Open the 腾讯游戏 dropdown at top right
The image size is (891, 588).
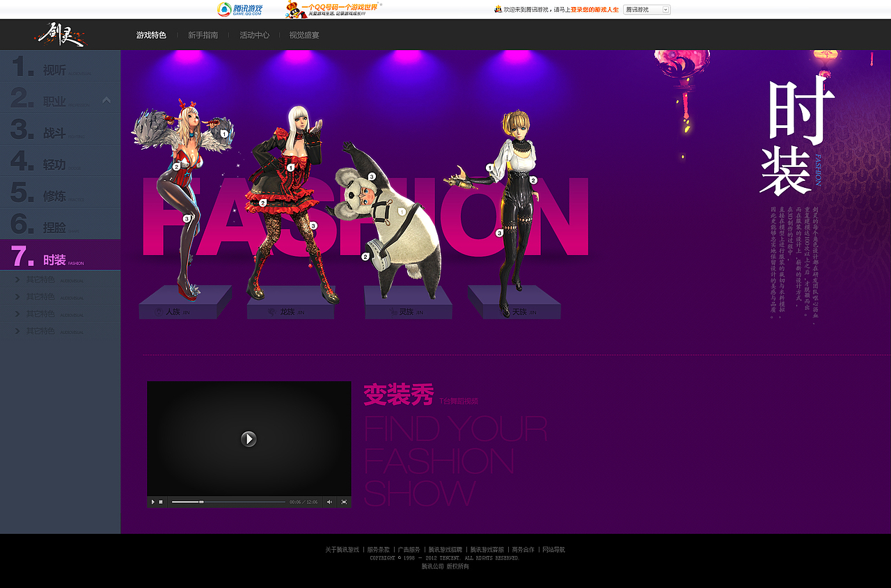647,10
